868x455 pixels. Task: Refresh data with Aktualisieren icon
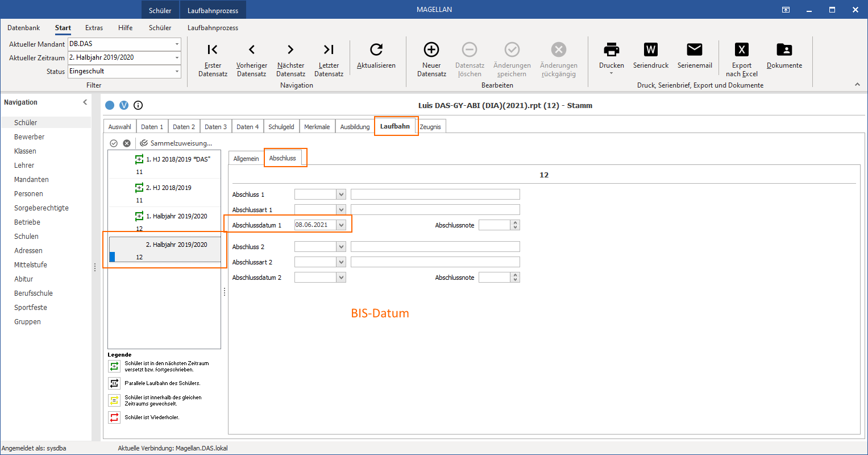[376, 56]
